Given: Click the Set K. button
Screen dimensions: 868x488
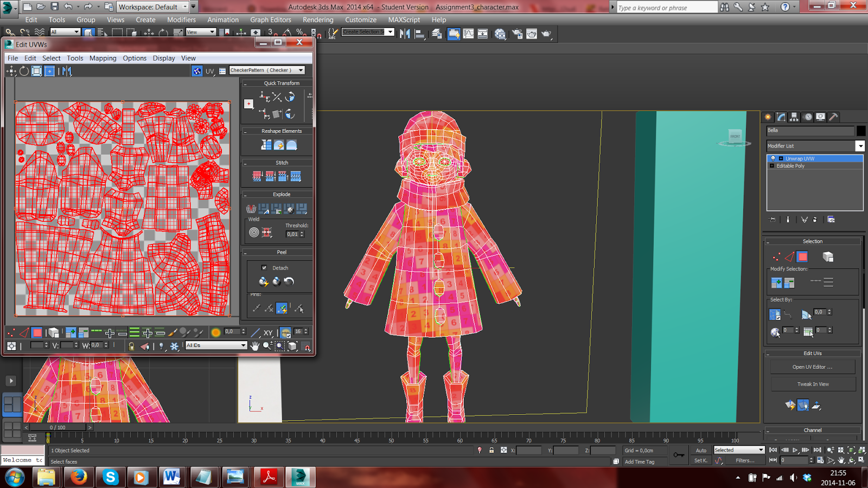Looking at the screenshot, I should [x=700, y=460].
